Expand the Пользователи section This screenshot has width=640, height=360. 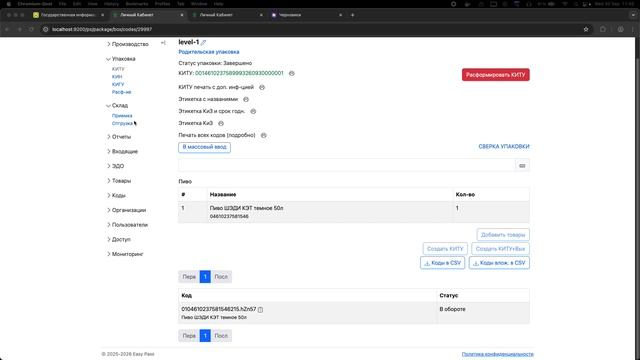click(128, 225)
